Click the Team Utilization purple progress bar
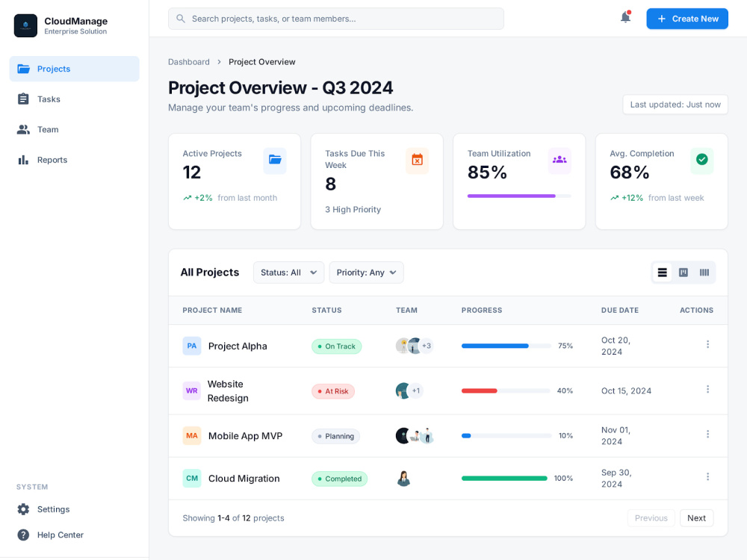 tap(519, 196)
